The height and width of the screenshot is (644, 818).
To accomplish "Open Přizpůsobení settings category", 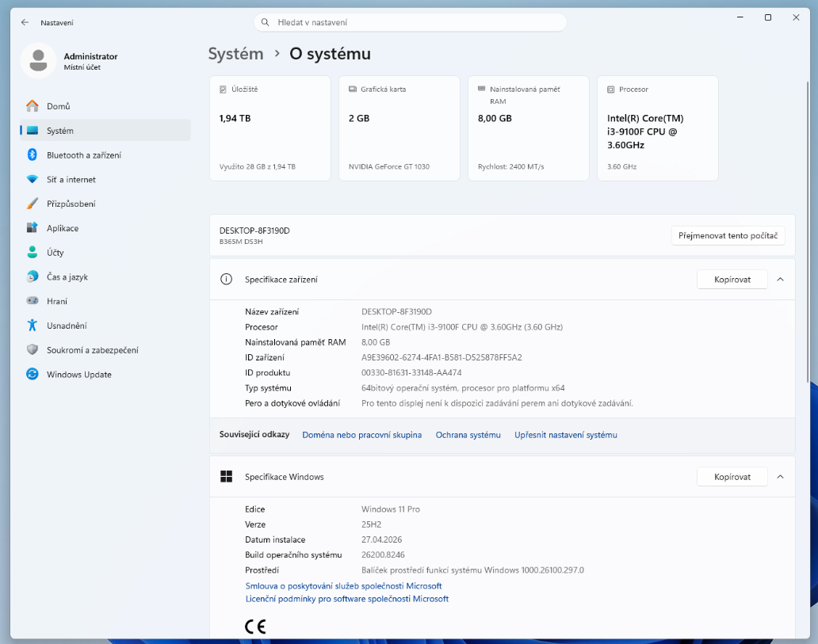I will 105,204.
